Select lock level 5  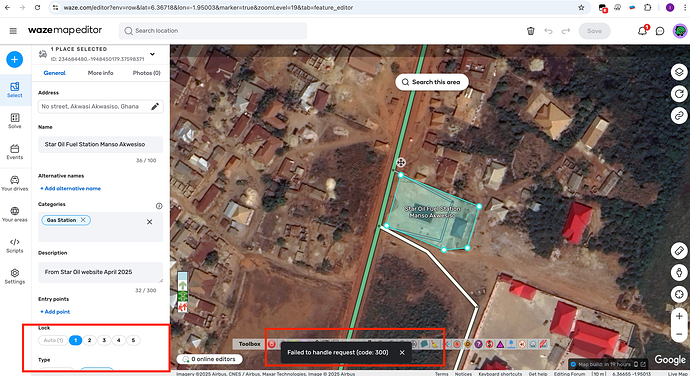[x=133, y=340]
